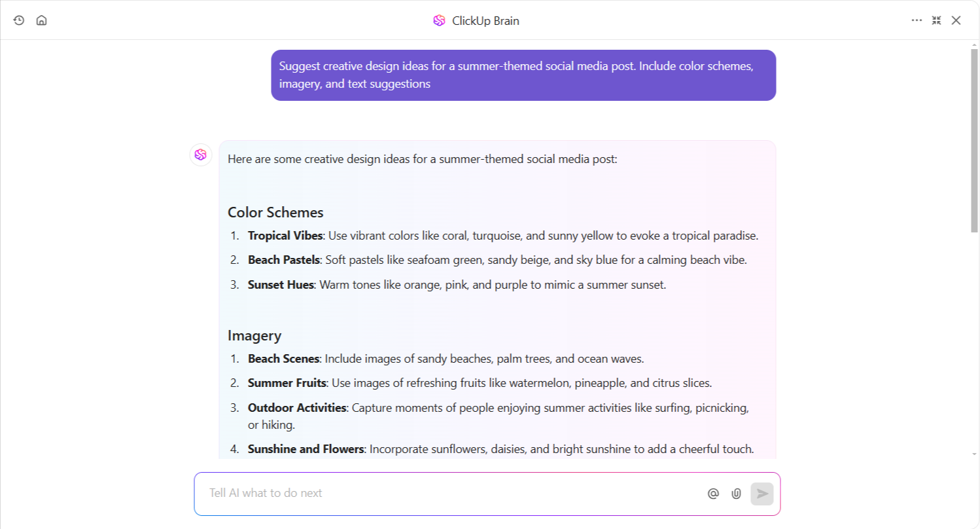Screen dimensions: 980x529
Task: Focus the 'Tell AI what to do next' field
Action: [445, 493]
